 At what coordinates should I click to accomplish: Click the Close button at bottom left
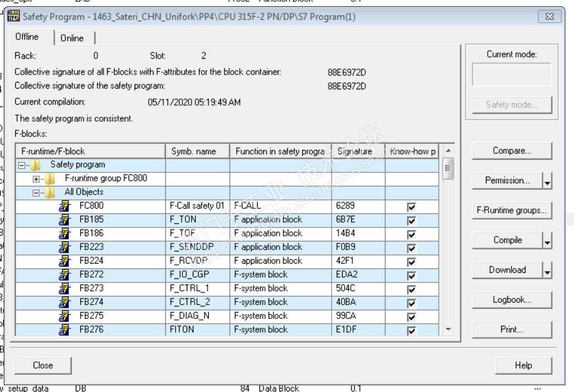tap(43, 365)
